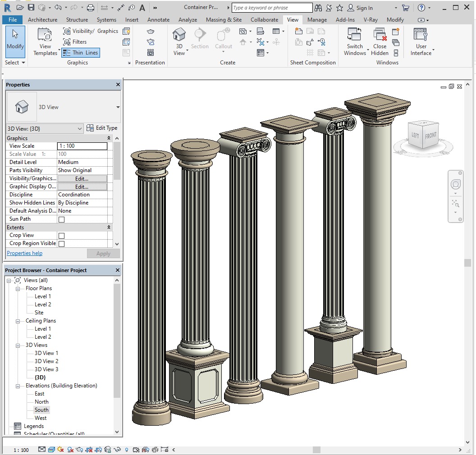The width and height of the screenshot is (476, 455).
Task: Click Edit button for Graphic Display Options
Action: (x=82, y=187)
